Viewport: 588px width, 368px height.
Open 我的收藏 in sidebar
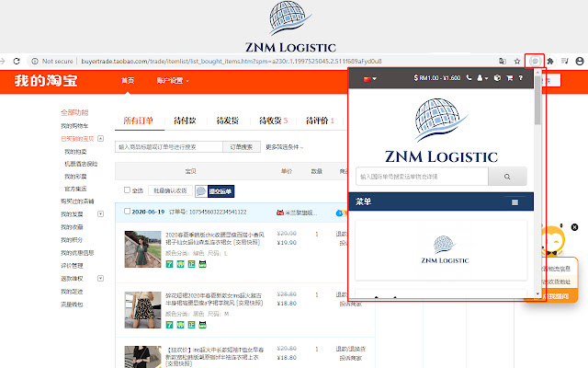[x=72, y=227]
